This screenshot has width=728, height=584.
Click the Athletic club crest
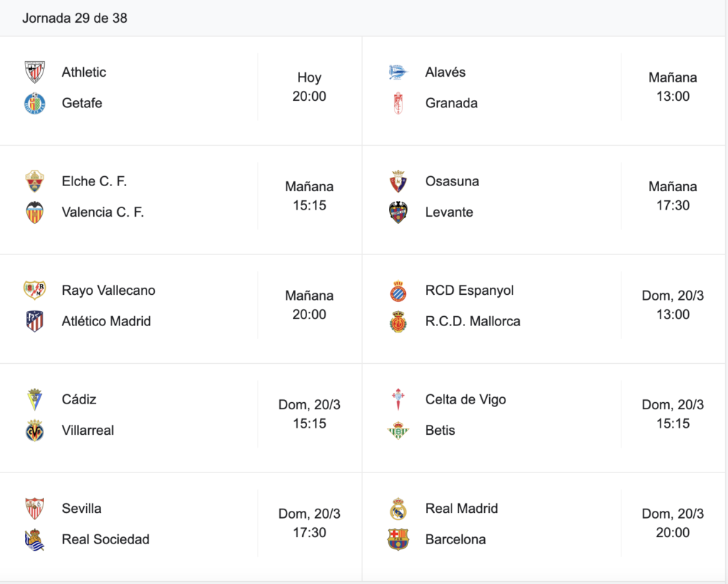(34, 72)
